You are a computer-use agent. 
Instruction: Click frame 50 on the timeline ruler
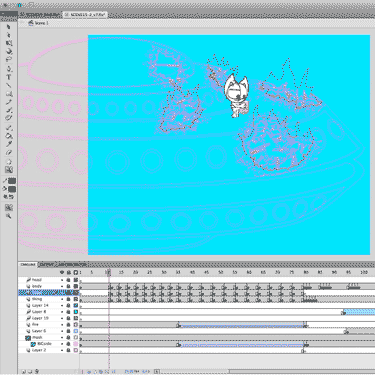tap(221, 272)
